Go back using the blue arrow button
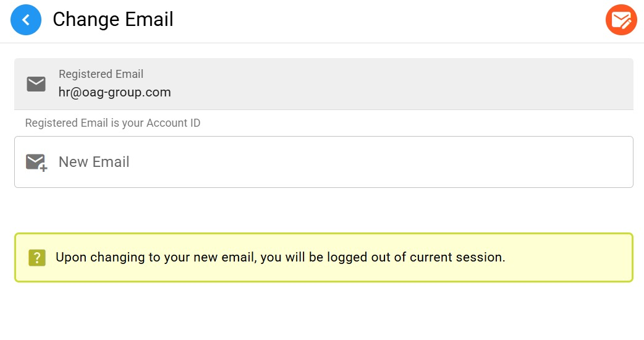This screenshot has width=644, height=340. tap(26, 20)
